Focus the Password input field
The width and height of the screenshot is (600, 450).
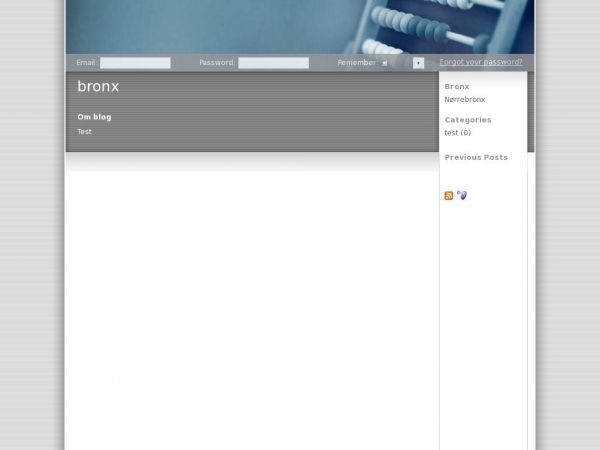pyautogui.click(x=273, y=63)
